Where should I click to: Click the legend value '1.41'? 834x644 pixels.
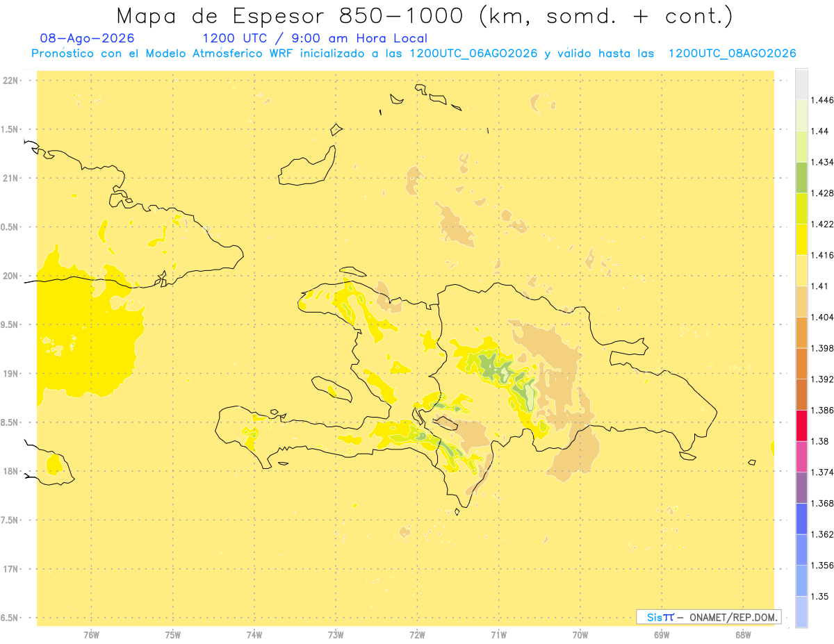[x=820, y=286]
